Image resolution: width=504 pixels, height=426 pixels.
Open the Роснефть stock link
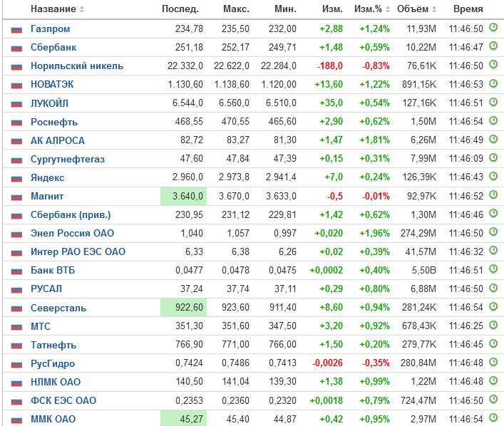54,122
